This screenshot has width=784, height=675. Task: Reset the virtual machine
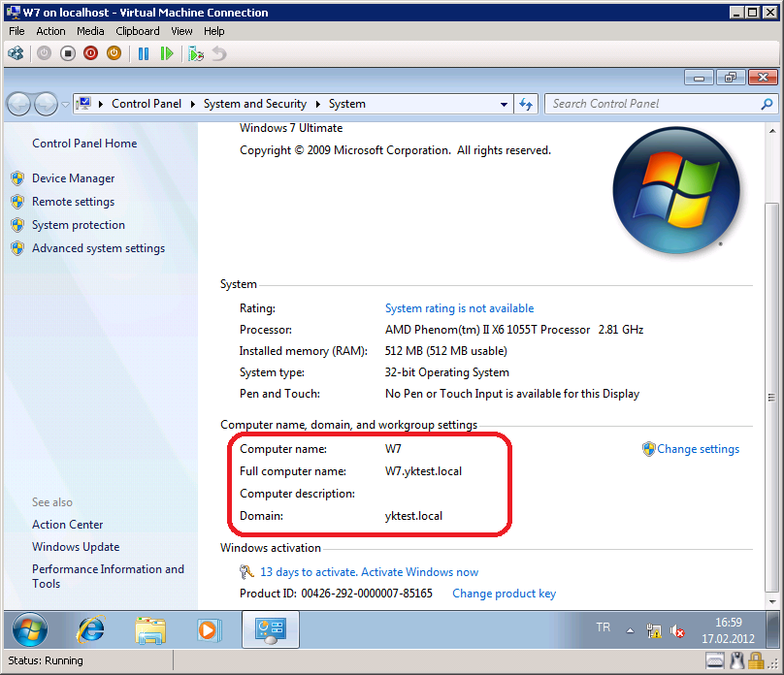pos(167,53)
